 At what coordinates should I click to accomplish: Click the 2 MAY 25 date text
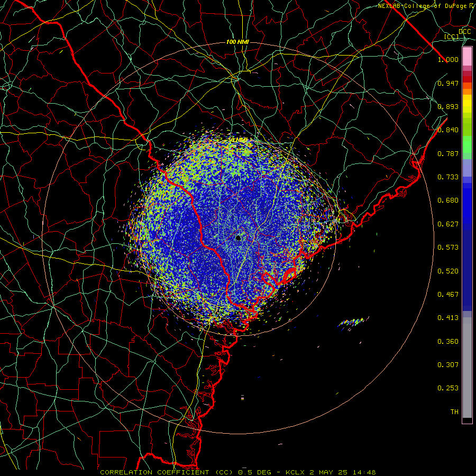coord(329,472)
